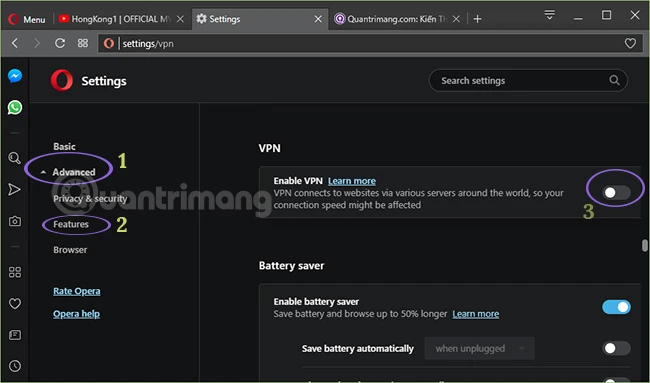
Task: Go back to previous page
Action: click(15, 43)
